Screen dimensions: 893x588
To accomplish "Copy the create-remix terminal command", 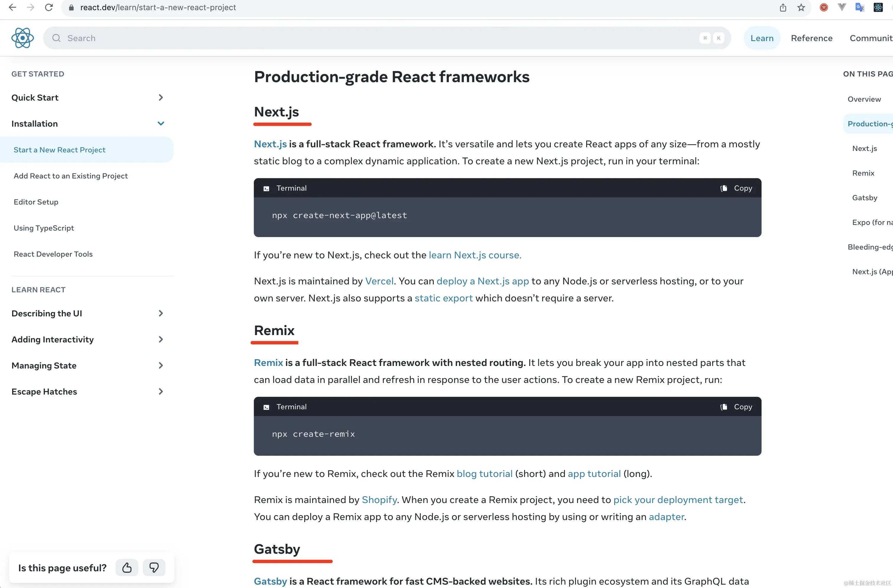I will click(736, 406).
